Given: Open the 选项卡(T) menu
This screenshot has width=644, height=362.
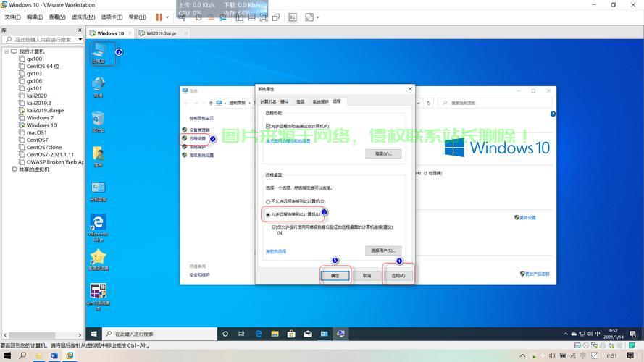Looking at the screenshot, I should click(112, 17).
